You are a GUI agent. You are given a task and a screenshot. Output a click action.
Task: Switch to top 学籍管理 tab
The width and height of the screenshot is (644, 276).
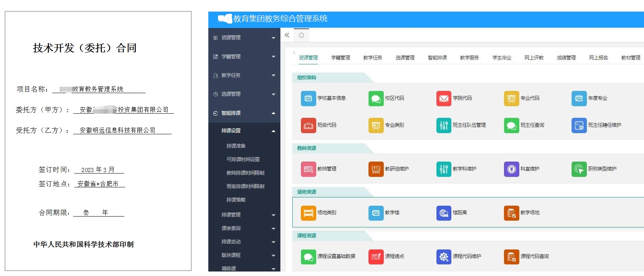click(340, 58)
